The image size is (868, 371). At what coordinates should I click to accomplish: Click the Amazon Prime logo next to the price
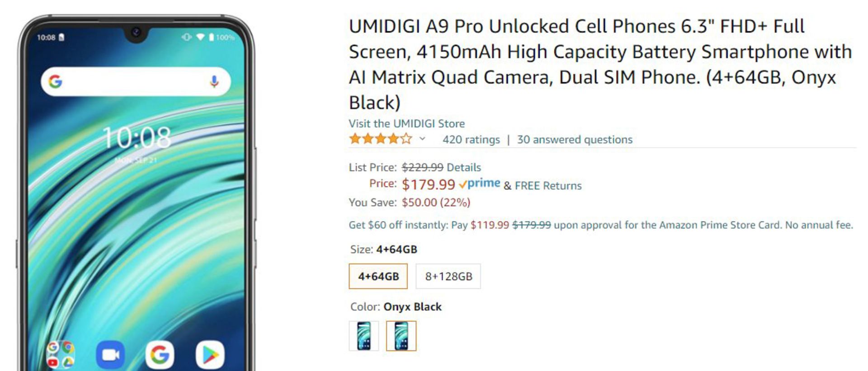coord(481,183)
